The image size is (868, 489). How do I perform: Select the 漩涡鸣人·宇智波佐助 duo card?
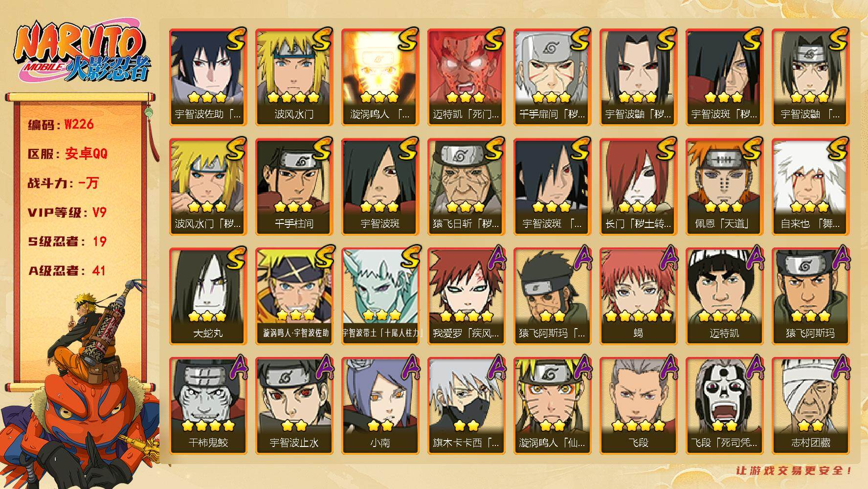point(294,296)
